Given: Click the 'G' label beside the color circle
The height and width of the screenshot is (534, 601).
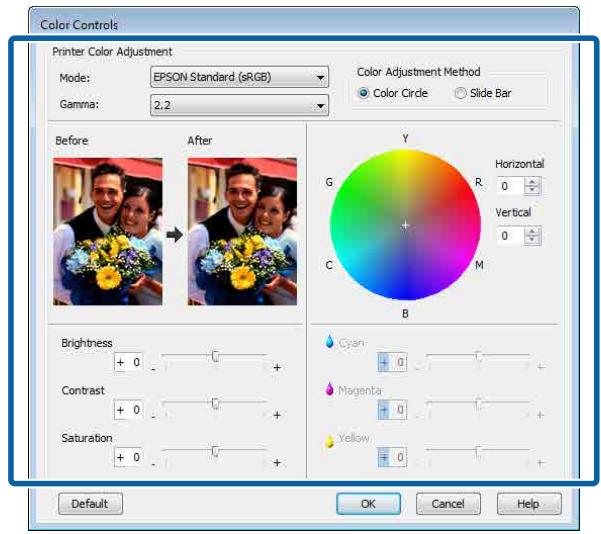Looking at the screenshot, I should tap(329, 182).
